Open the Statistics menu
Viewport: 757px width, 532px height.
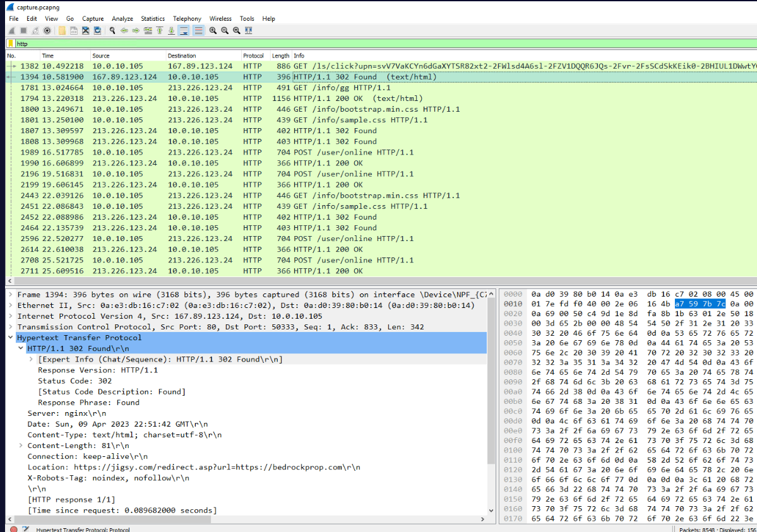[x=153, y=18]
